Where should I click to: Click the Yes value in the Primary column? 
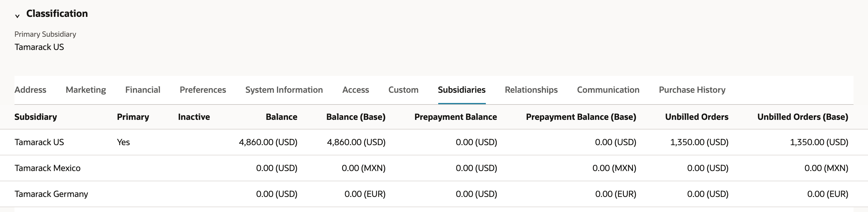coord(123,142)
